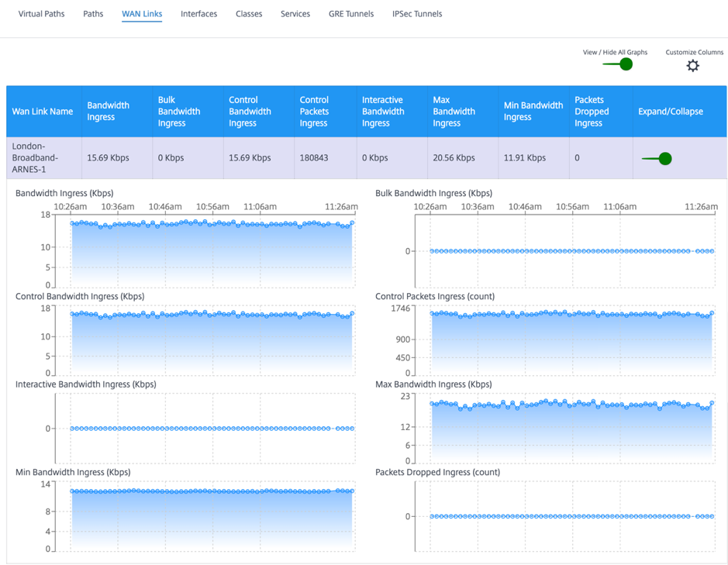
Task: Click the Bandwidth Ingress (Kbps) graph title
Action: [x=64, y=193]
